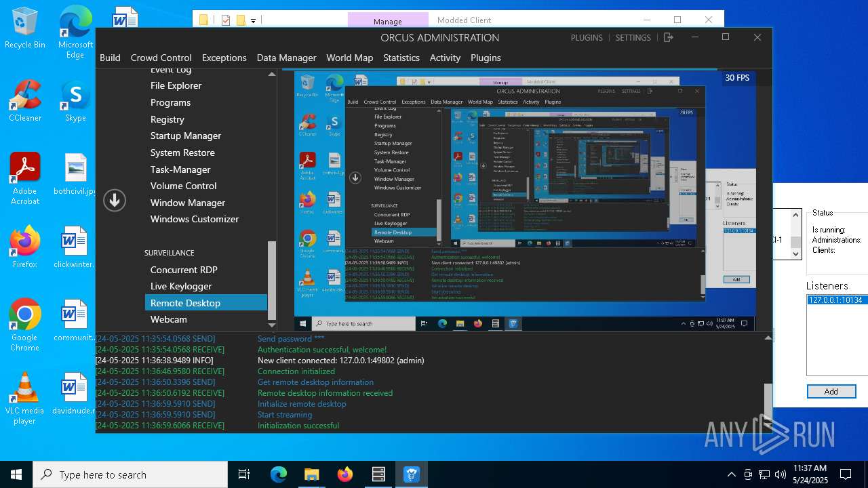
Task: Click the network tray icon
Action: click(764, 474)
